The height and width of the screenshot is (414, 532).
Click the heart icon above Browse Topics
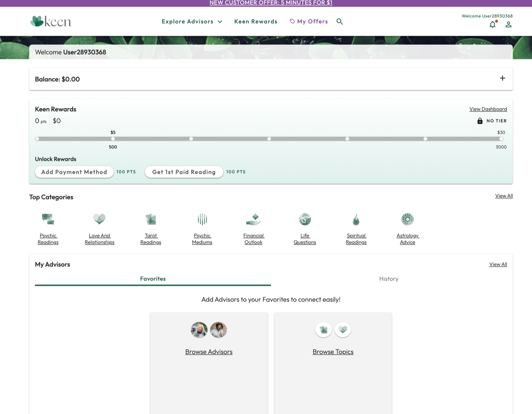(x=343, y=330)
